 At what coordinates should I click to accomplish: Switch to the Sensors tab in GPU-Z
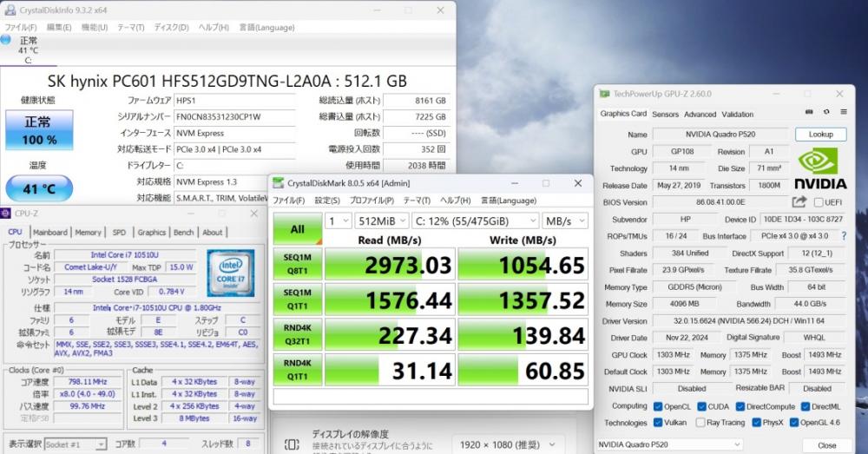(x=665, y=114)
